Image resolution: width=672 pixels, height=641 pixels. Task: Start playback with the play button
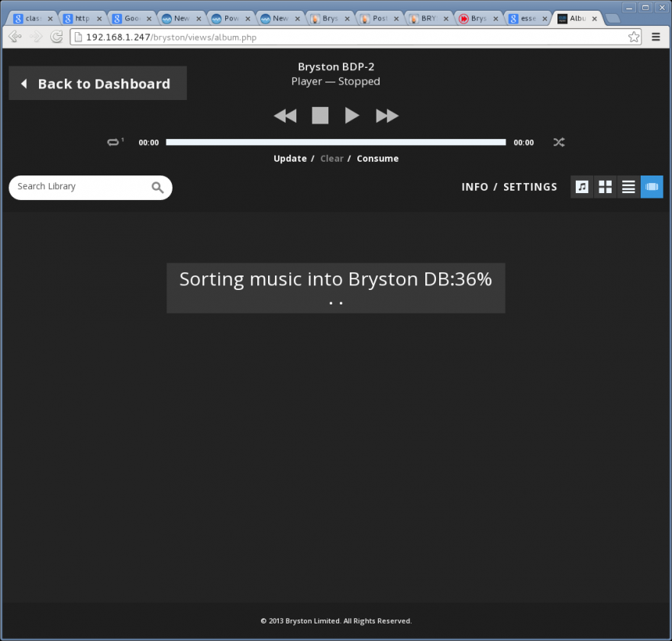pos(352,116)
